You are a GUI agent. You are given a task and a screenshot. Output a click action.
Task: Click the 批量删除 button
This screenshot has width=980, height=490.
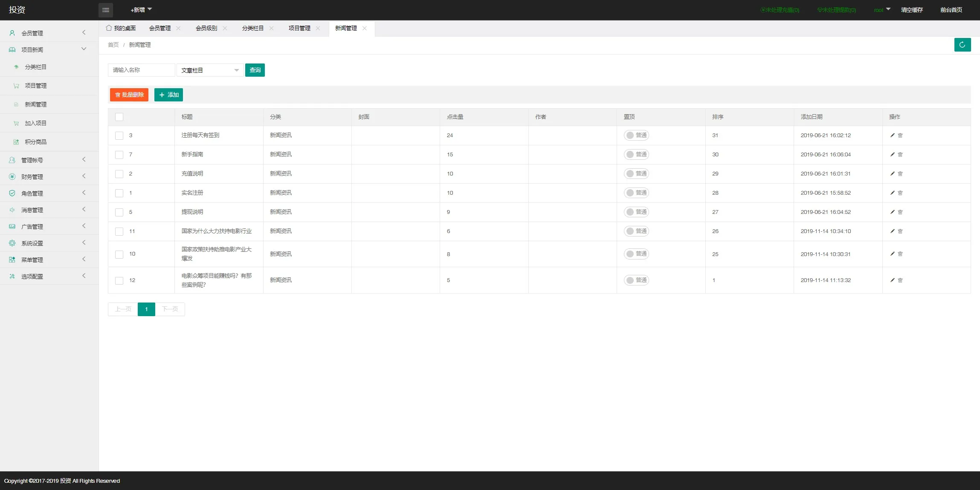pos(129,95)
